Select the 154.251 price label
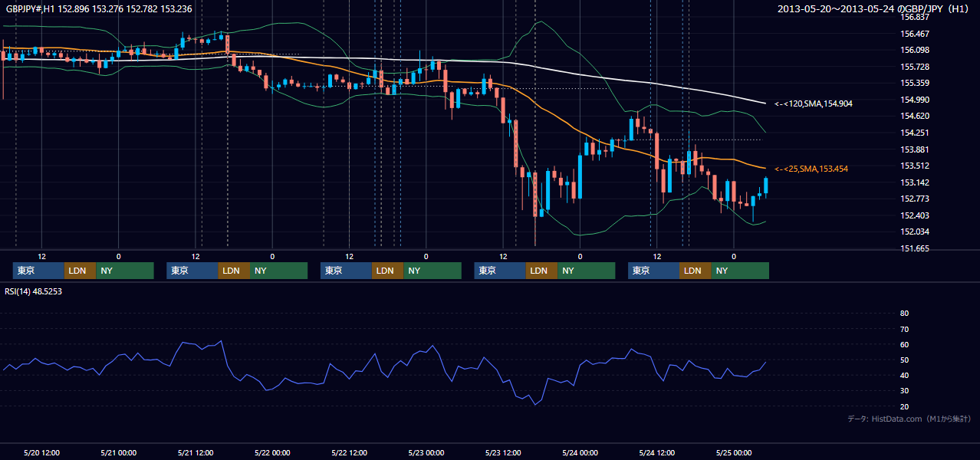 point(915,133)
